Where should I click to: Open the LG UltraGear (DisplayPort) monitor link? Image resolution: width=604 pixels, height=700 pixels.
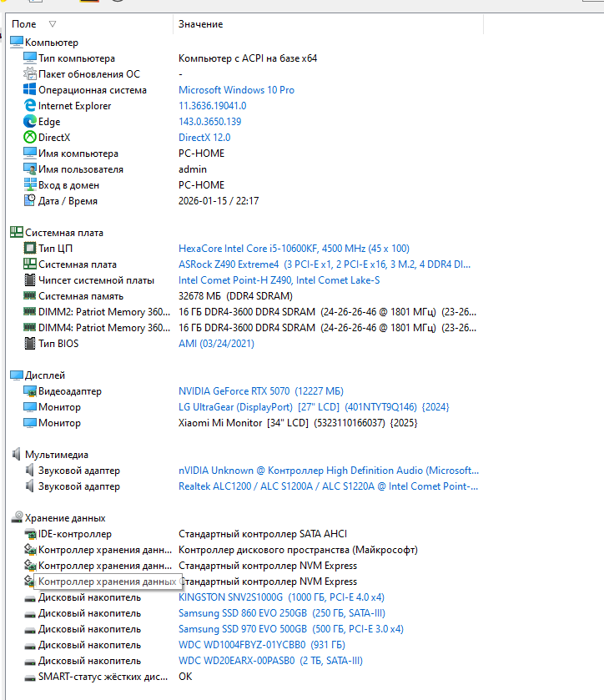coord(314,406)
